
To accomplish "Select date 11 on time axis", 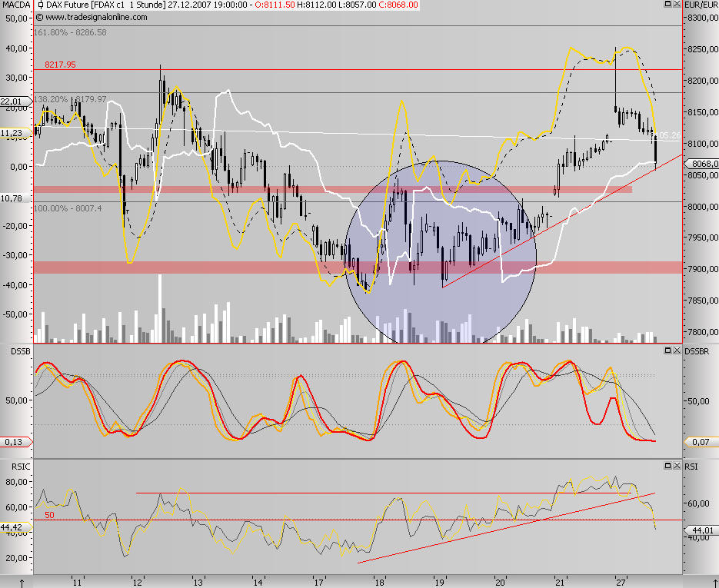I will tap(77, 583).
